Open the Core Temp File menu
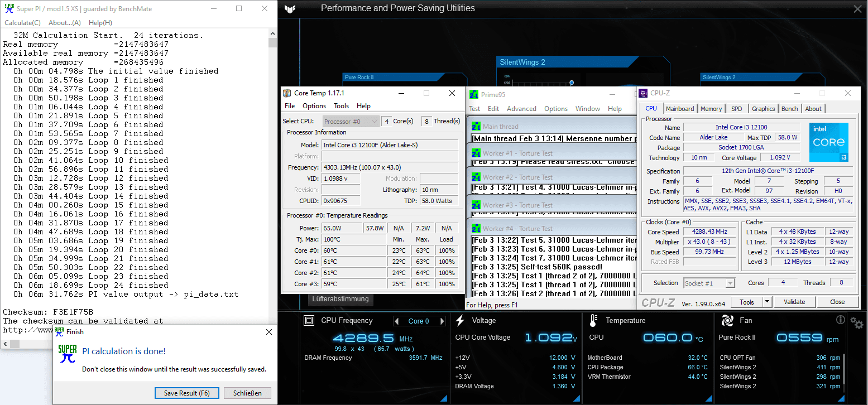868x405 pixels. pyautogui.click(x=290, y=106)
